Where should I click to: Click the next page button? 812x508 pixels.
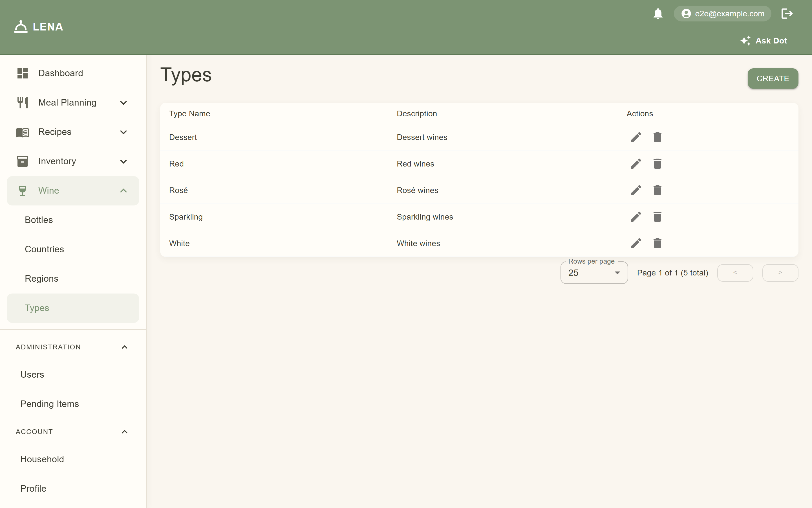[x=780, y=273]
